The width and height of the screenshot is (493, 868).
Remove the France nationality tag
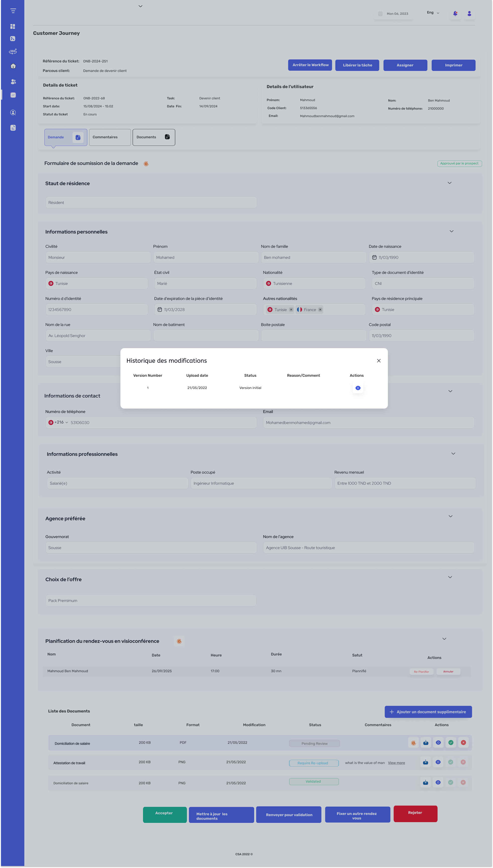tap(320, 310)
